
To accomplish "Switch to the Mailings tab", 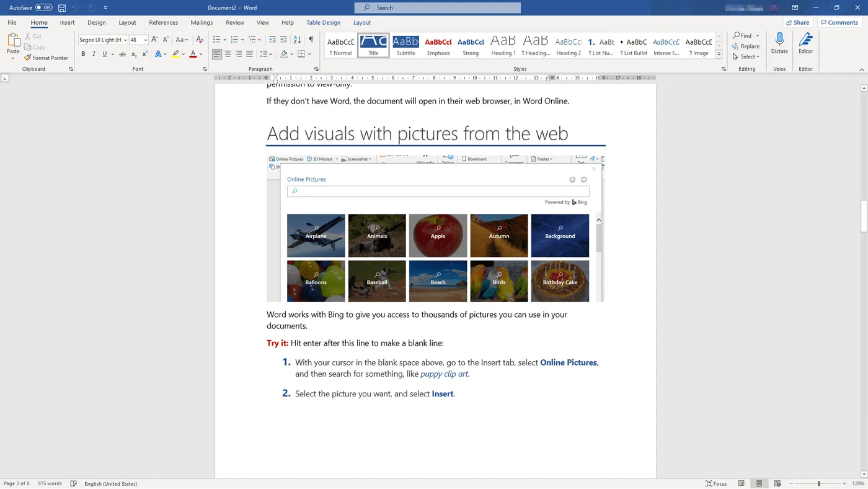I will pyautogui.click(x=201, y=22).
